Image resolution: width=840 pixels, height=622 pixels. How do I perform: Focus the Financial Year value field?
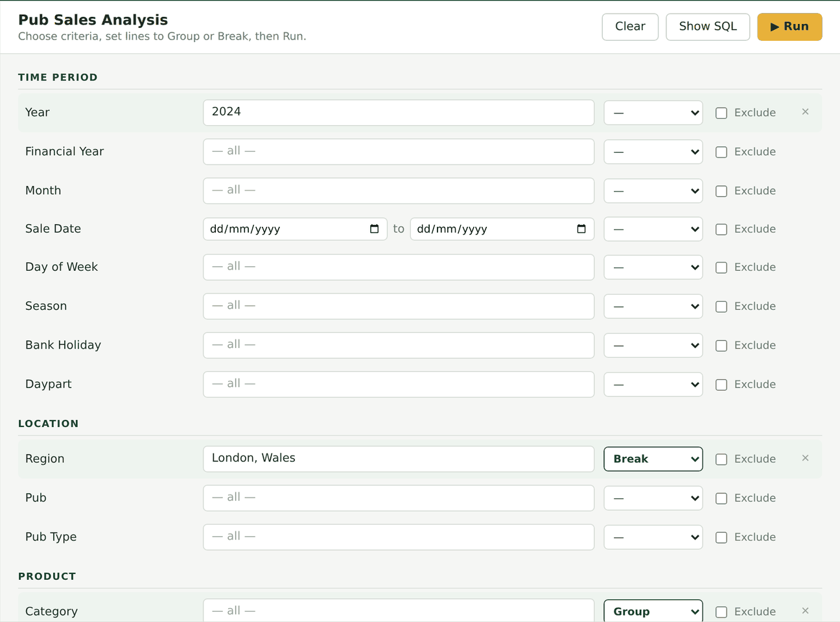399,152
